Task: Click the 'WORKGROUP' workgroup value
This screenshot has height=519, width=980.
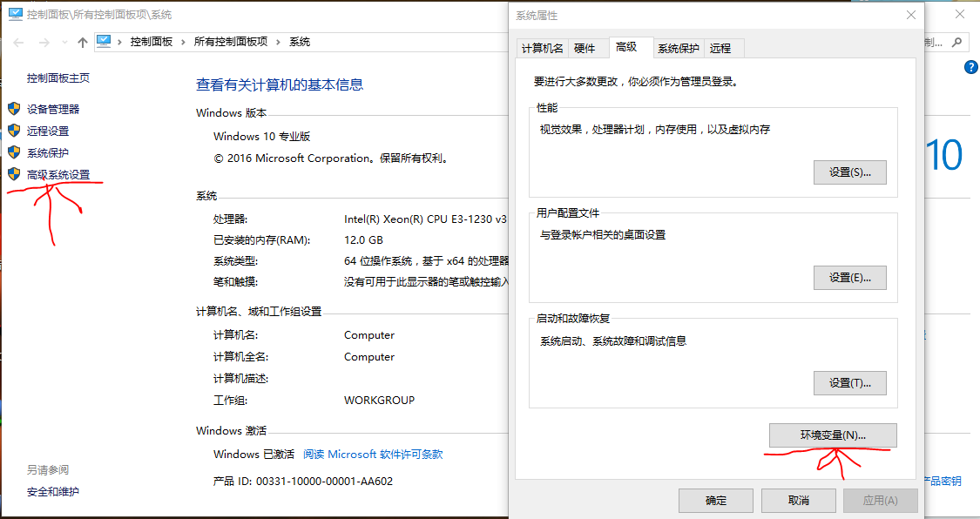Action: 380,401
